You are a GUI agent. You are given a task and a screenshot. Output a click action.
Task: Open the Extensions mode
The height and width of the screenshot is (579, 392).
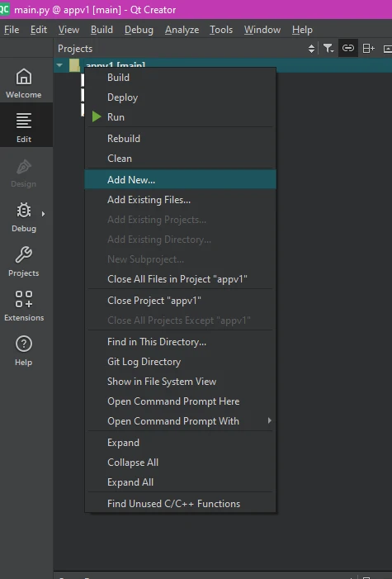pyautogui.click(x=24, y=306)
